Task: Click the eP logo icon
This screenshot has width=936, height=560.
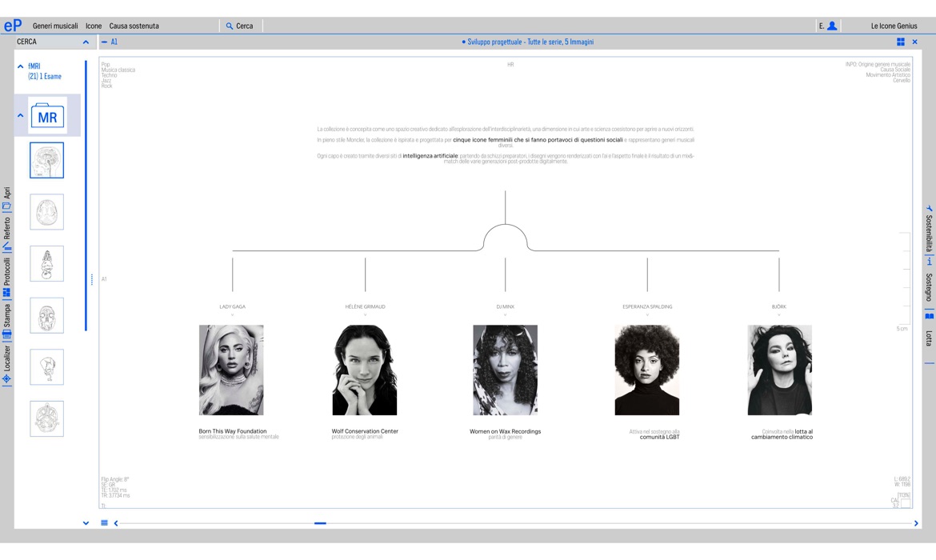Action: coord(12,26)
